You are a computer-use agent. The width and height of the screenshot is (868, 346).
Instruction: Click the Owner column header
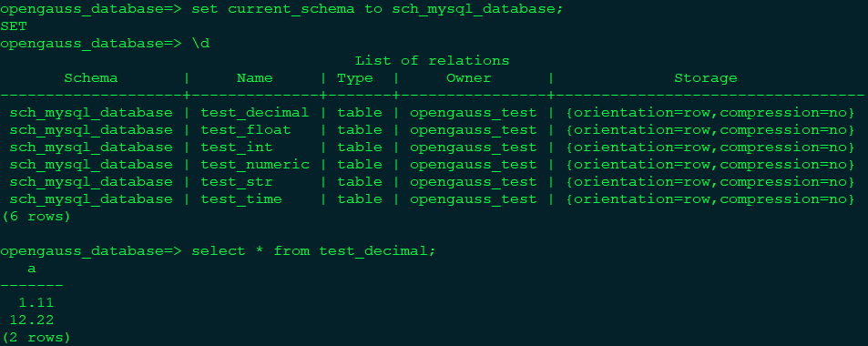469,78
